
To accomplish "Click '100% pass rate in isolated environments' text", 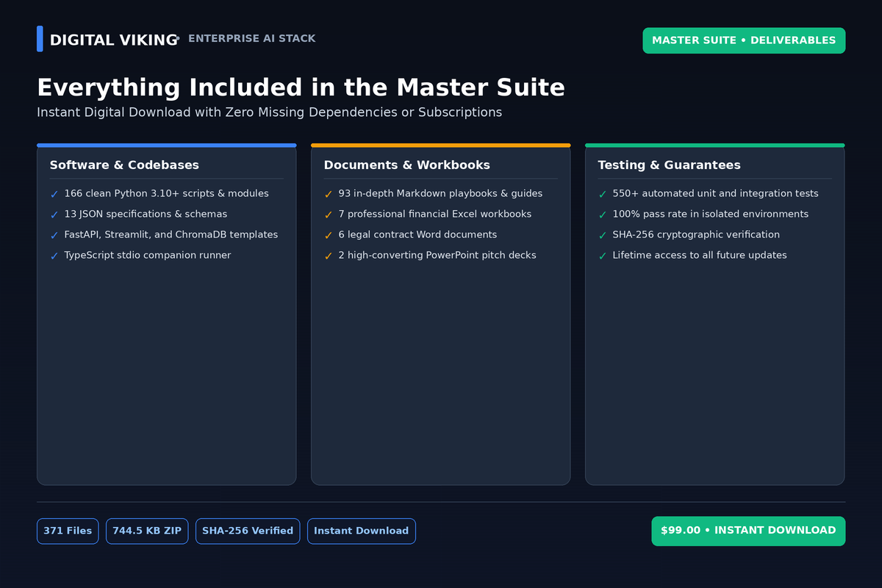I will (x=711, y=214).
